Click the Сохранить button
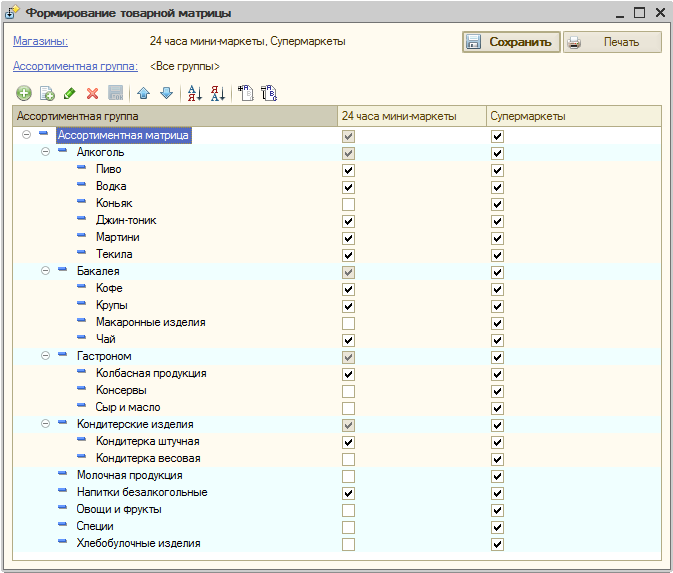Screen dimensions: 673x573 [511, 42]
